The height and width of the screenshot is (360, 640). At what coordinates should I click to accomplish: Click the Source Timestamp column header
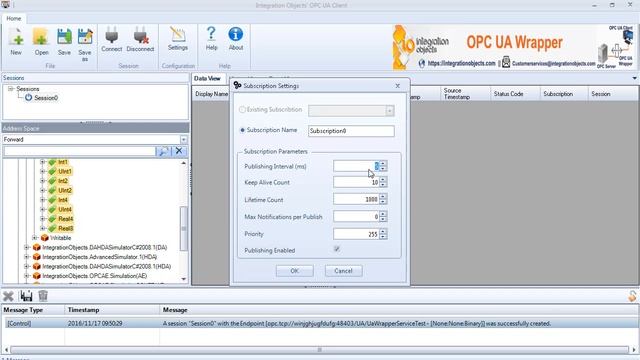466,94
